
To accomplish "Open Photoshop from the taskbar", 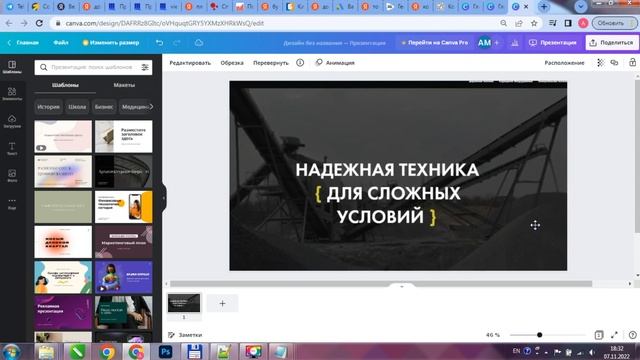I will click(165, 352).
